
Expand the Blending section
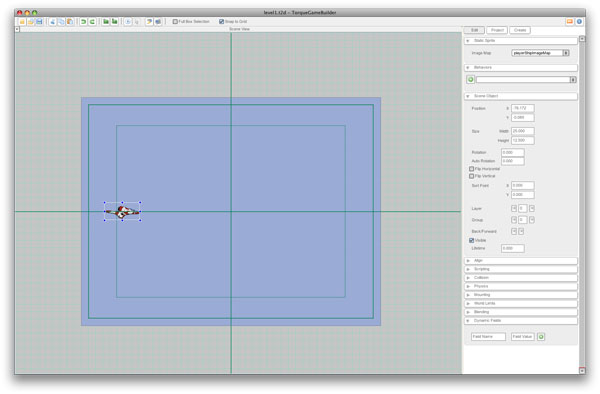(x=521, y=312)
